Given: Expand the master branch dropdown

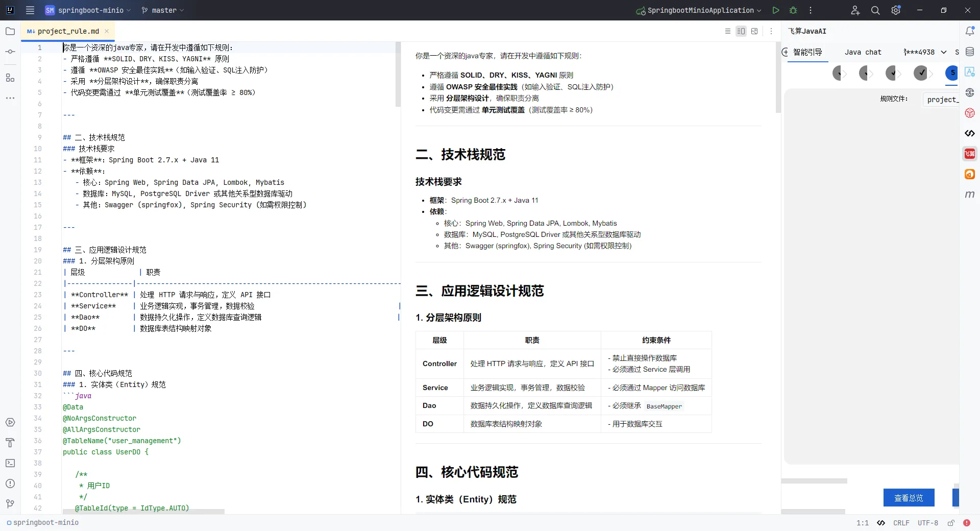Looking at the screenshot, I should (x=163, y=10).
